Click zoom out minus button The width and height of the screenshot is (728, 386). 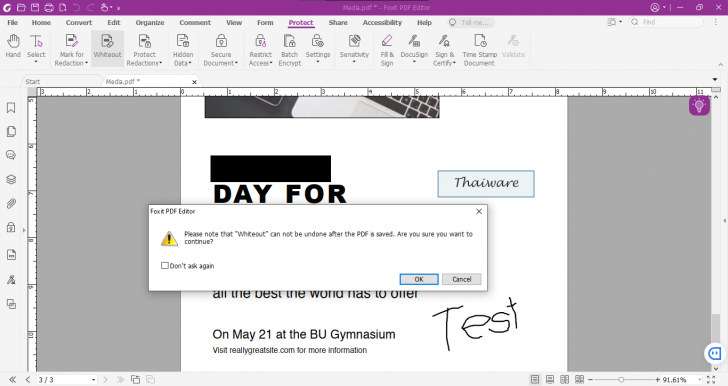pos(591,379)
